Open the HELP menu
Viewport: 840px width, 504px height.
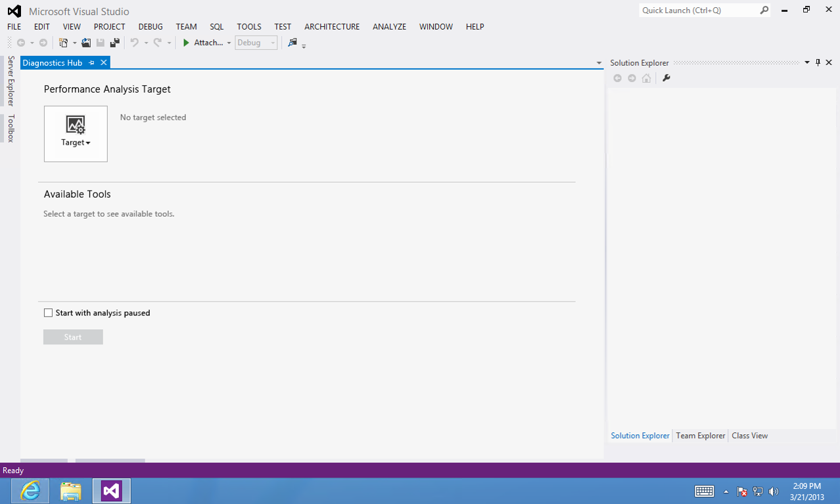click(475, 27)
